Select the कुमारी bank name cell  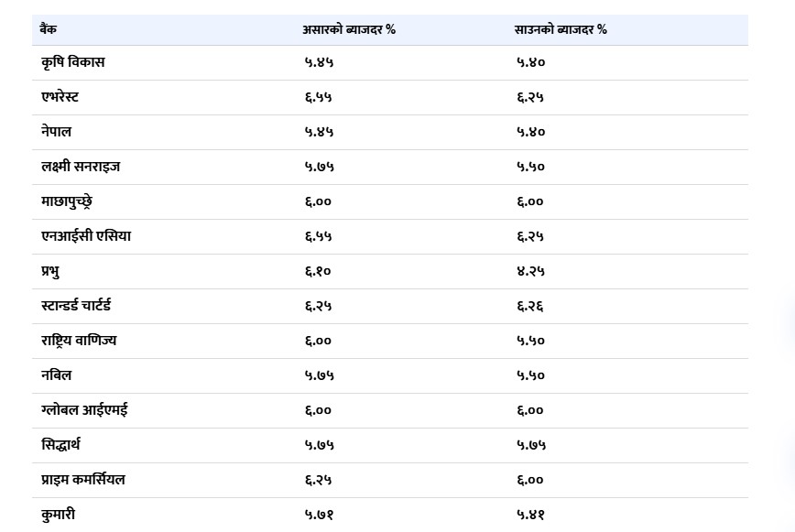(58, 515)
